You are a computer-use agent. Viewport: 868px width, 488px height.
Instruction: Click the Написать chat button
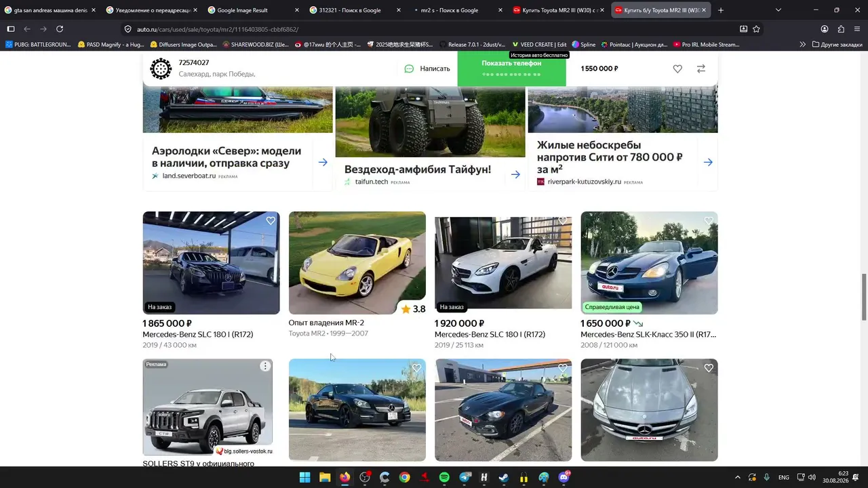(x=427, y=68)
